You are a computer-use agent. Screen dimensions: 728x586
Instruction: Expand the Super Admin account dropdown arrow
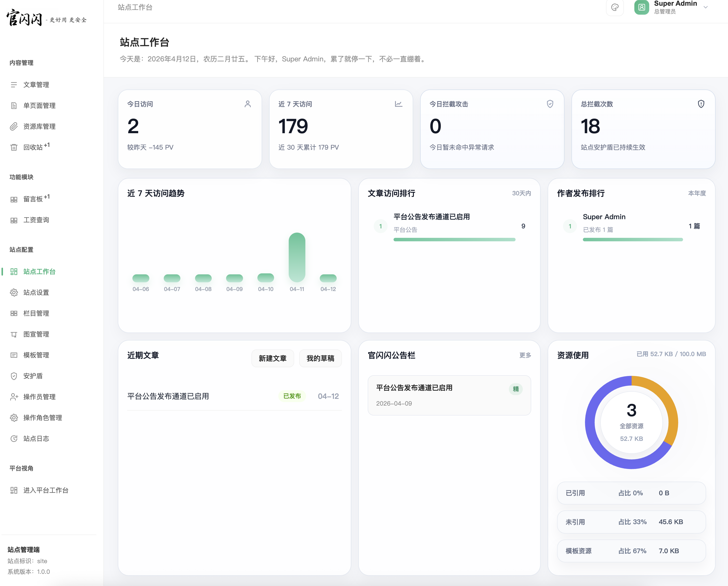705,7
